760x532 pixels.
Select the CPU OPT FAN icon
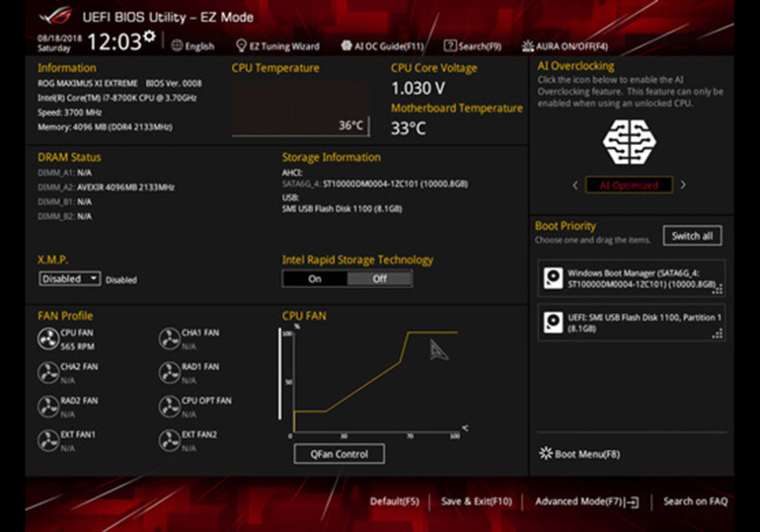tap(169, 407)
